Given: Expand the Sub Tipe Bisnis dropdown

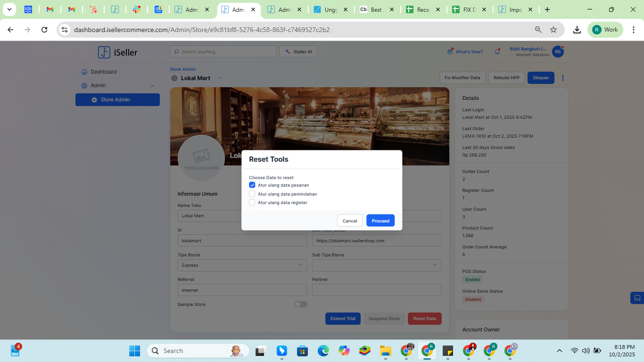Looking at the screenshot, I should (x=377, y=265).
